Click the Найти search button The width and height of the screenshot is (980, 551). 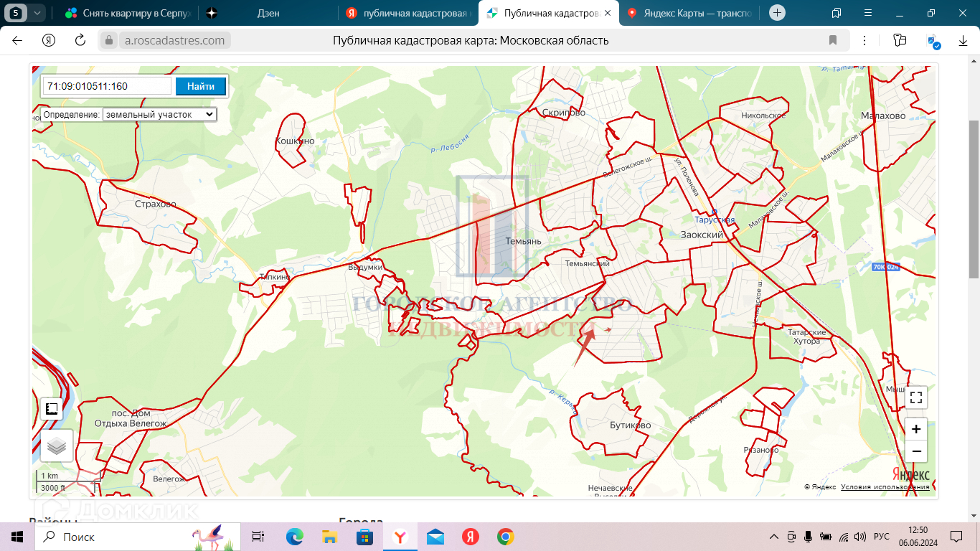pos(201,86)
